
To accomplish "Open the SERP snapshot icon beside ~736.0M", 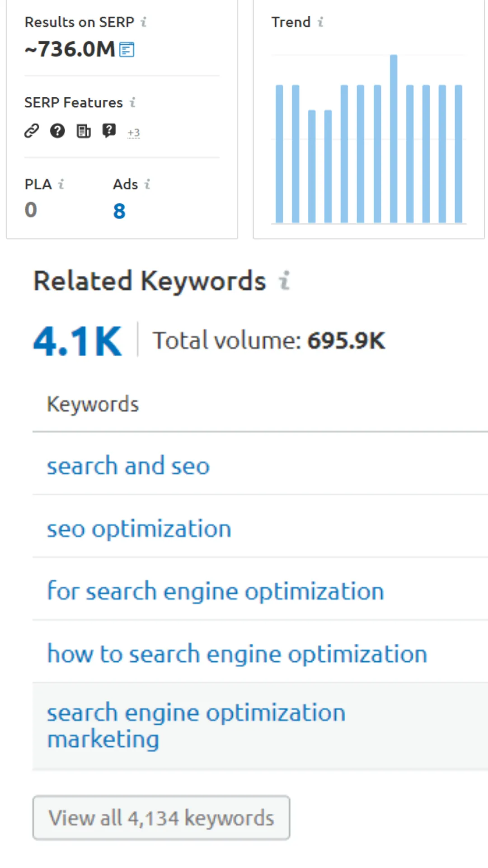I will (127, 49).
